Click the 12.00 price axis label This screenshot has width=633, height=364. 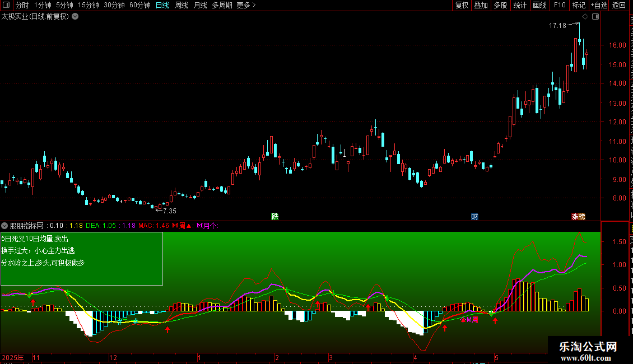pos(618,122)
